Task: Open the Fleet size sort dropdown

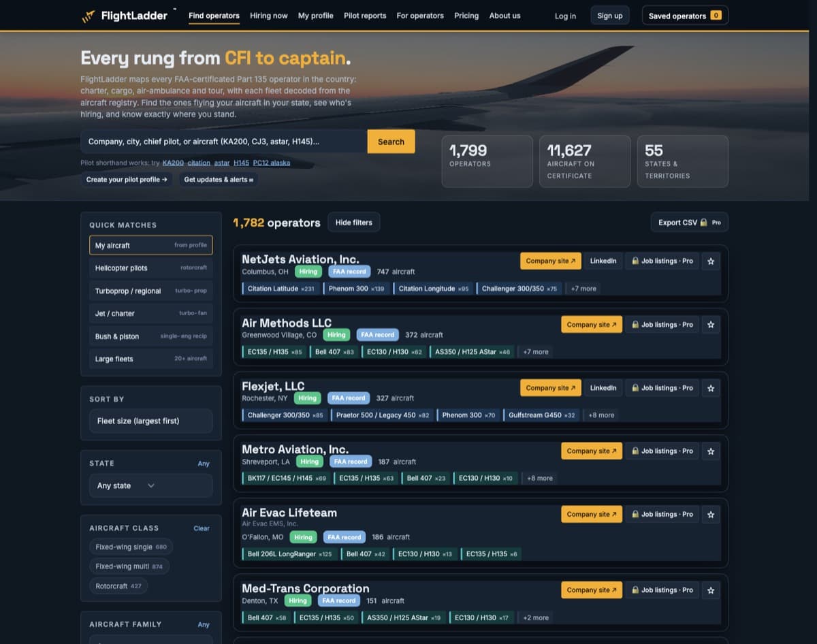Action: pyautogui.click(x=150, y=421)
